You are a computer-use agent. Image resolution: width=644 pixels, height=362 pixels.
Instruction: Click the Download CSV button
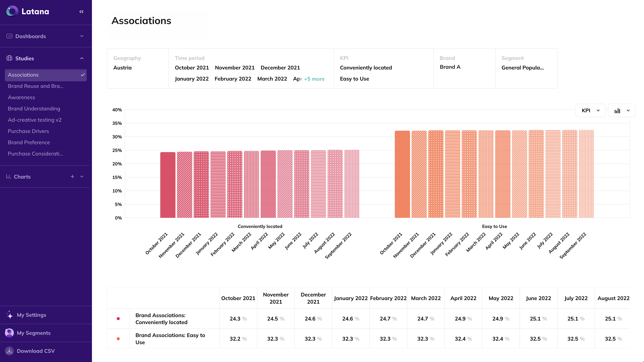[x=35, y=351]
